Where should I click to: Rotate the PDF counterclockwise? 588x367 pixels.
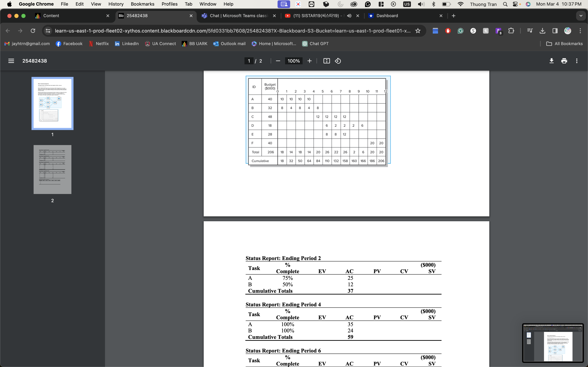338,61
